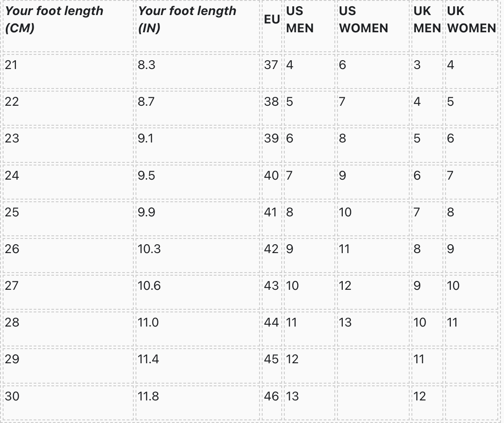Select the 21 cm foot length cell
This screenshot has height=423, width=504.
pos(11,65)
